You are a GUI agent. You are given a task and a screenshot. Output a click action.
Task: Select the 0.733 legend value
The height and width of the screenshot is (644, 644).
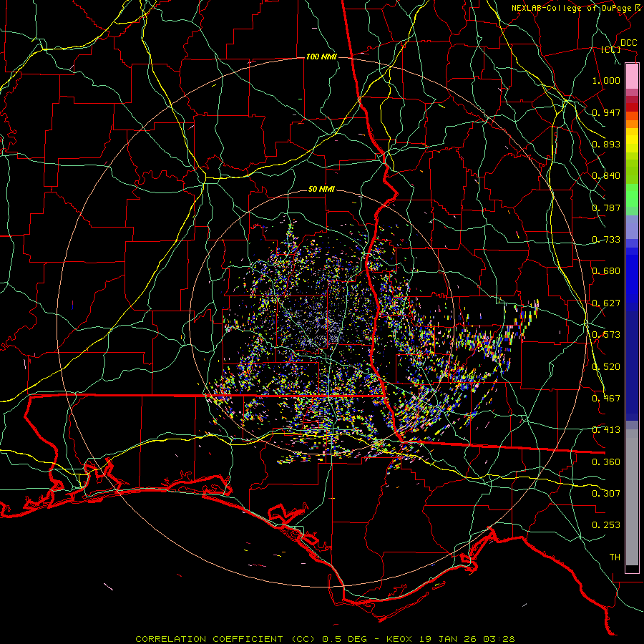[x=606, y=240]
